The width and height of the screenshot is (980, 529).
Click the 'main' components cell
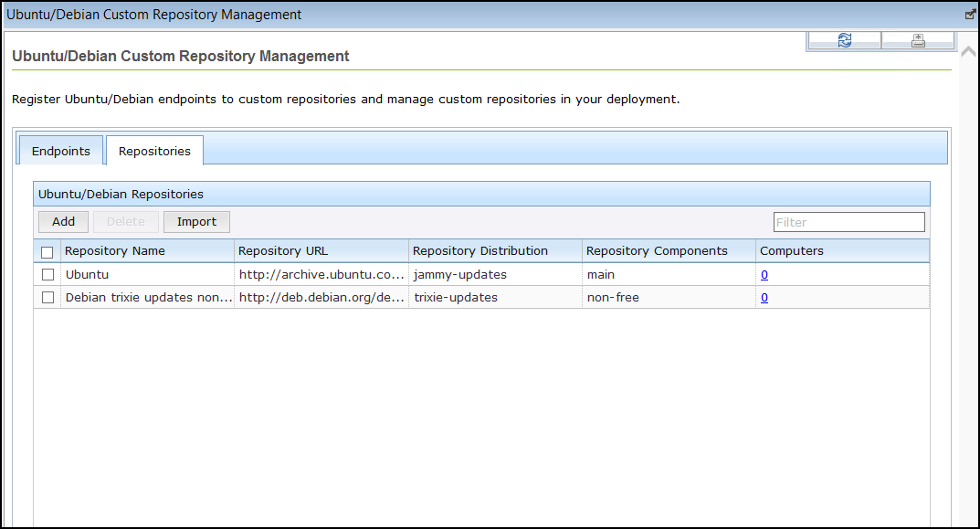pos(669,274)
